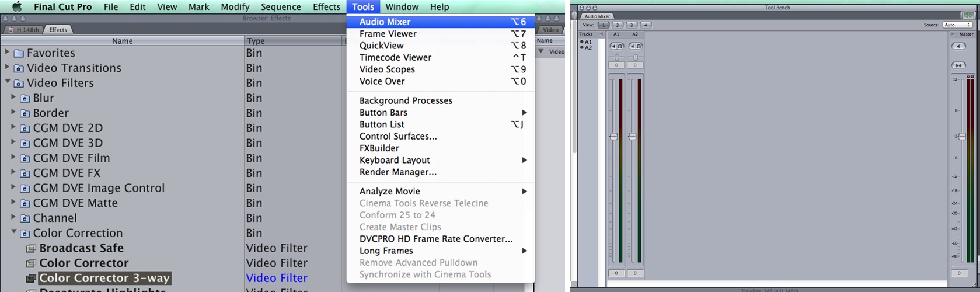
Task: Select mixer View 1 button
Action: tap(604, 25)
